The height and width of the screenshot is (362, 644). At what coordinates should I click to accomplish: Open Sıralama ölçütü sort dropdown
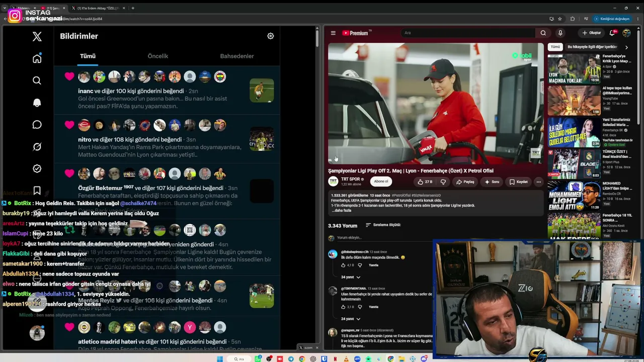click(383, 225)
